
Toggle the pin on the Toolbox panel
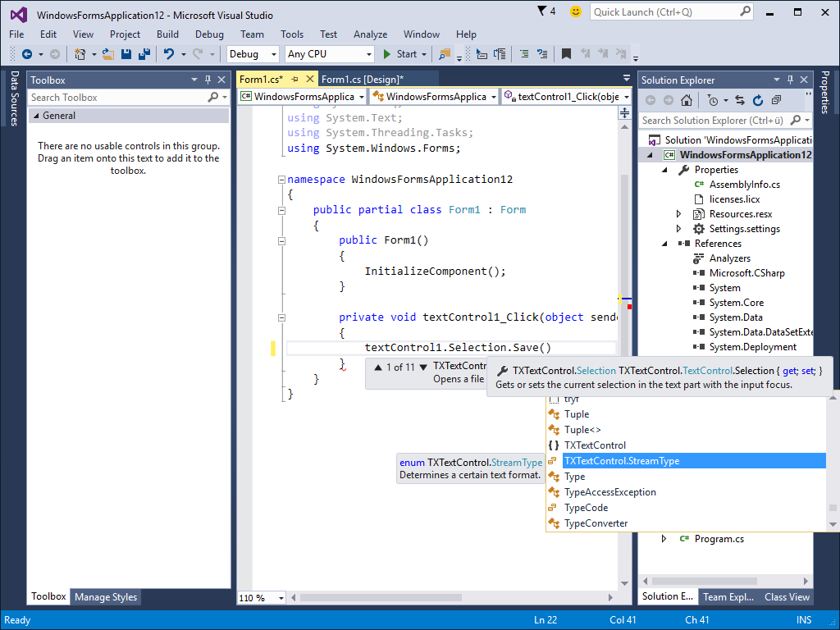208,80
